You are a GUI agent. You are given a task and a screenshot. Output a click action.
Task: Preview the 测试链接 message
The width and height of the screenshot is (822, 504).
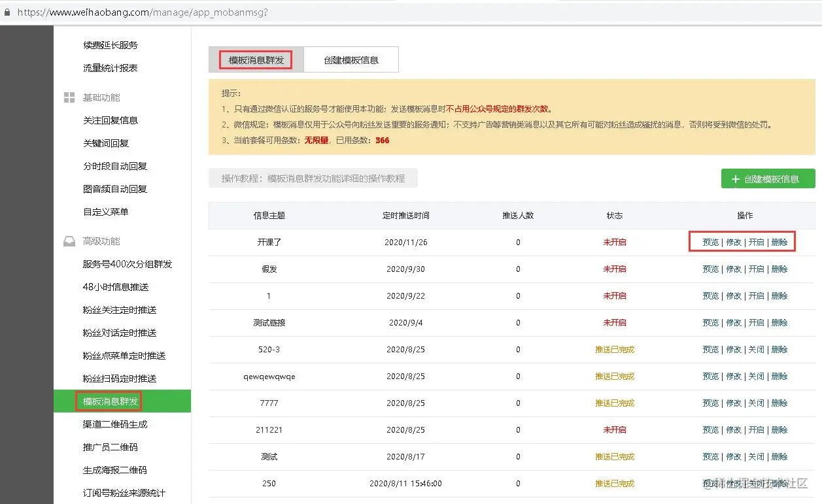click(711, 322)
